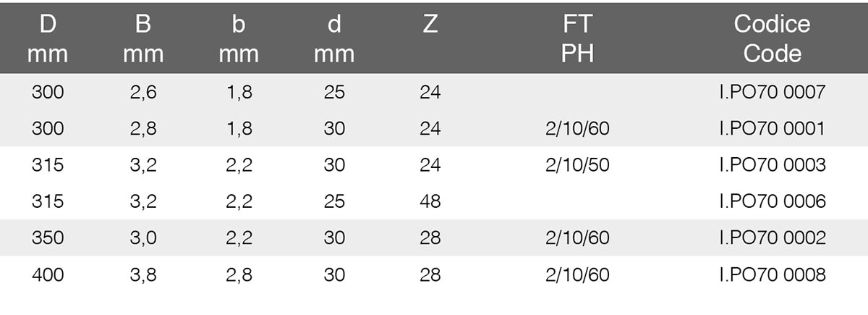Click the D mm column header
Image resolution: width=868 pixels, height=315 pixels.
point(48,38)
